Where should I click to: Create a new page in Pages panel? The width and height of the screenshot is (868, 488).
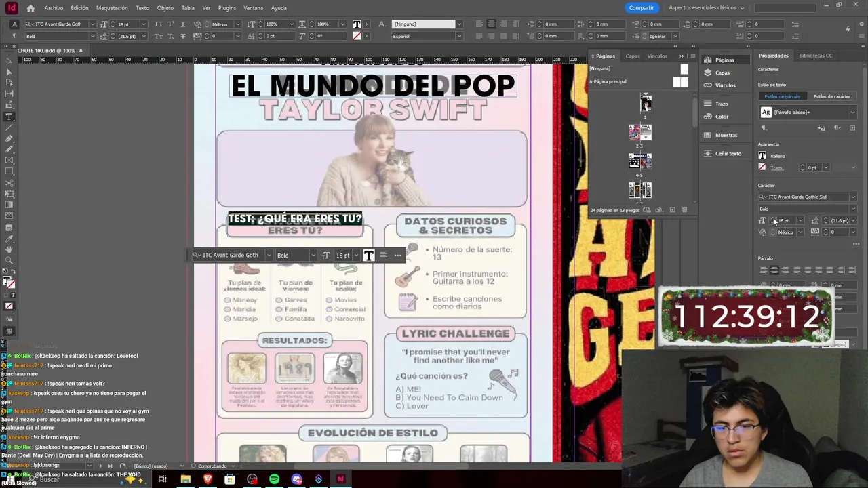point(672,210)
